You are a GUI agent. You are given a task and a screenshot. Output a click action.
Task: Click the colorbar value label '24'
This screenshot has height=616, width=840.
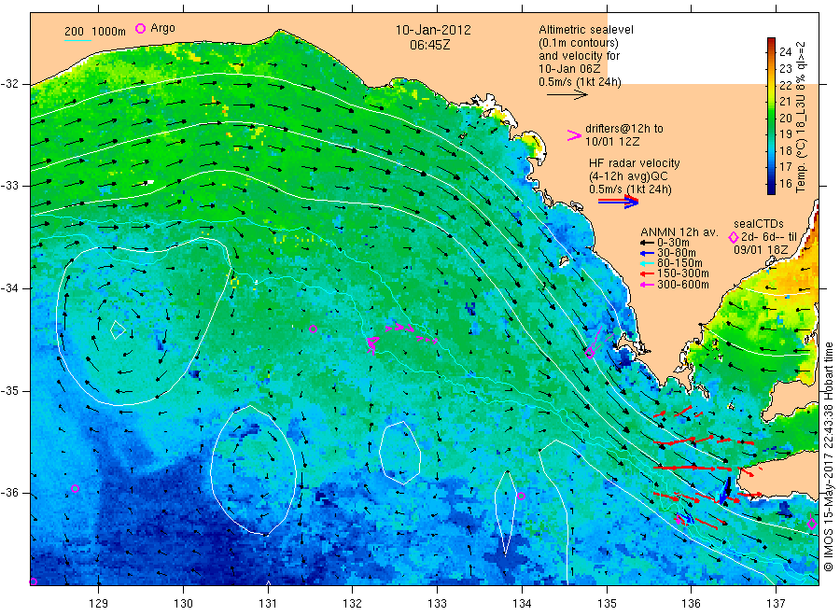pyautogui.click(x=785, y=52)
